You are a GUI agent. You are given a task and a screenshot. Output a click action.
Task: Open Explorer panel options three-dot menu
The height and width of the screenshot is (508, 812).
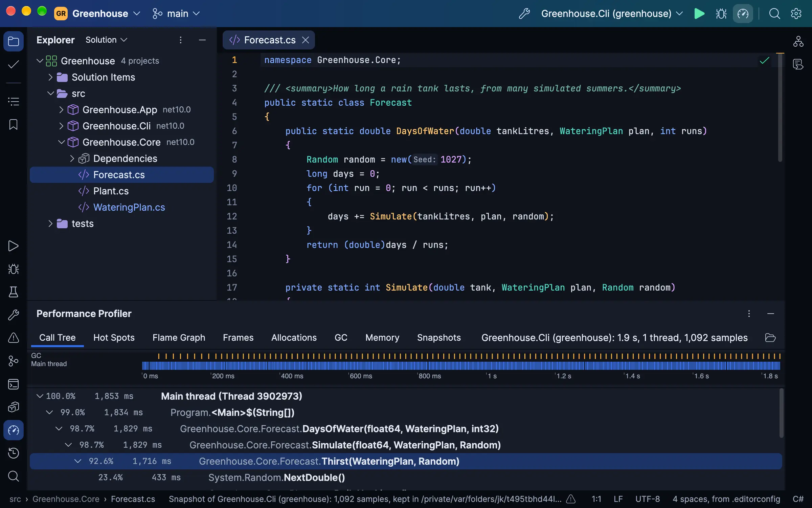[x=181, y=40]
